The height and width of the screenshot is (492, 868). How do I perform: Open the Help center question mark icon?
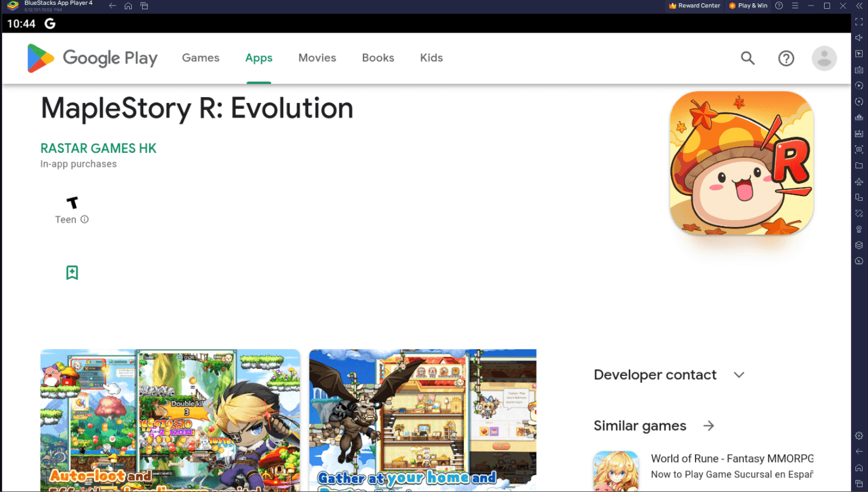click(x=786, y=58)
